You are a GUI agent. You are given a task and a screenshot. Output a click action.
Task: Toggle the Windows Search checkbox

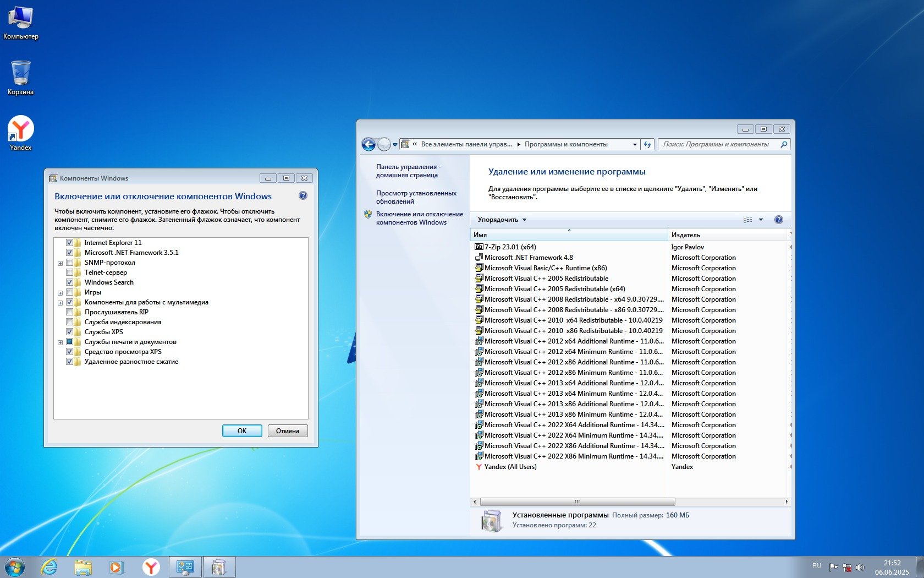[69, 282]
